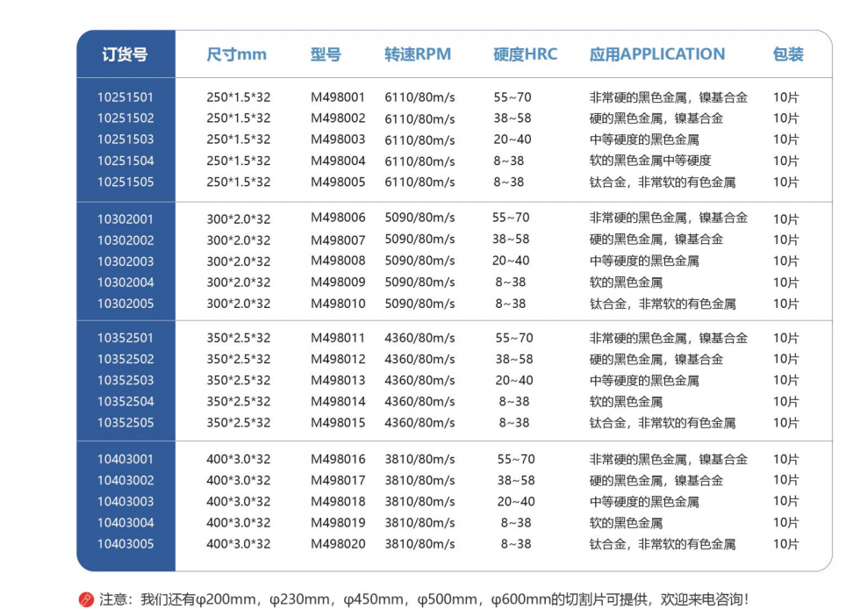
Task: Click the 转速RPM column header
Action: [x=418, y=54]
